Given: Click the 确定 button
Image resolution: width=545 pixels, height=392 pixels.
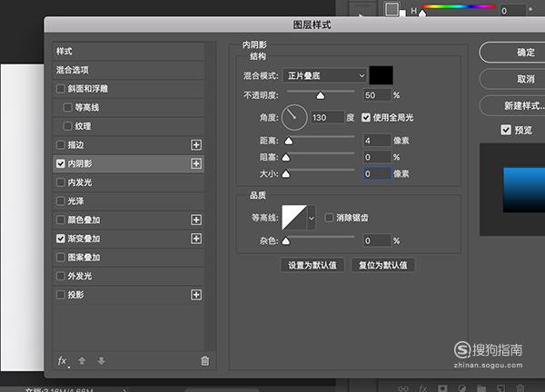Looking at the screenshot, I should pos(512,53).
